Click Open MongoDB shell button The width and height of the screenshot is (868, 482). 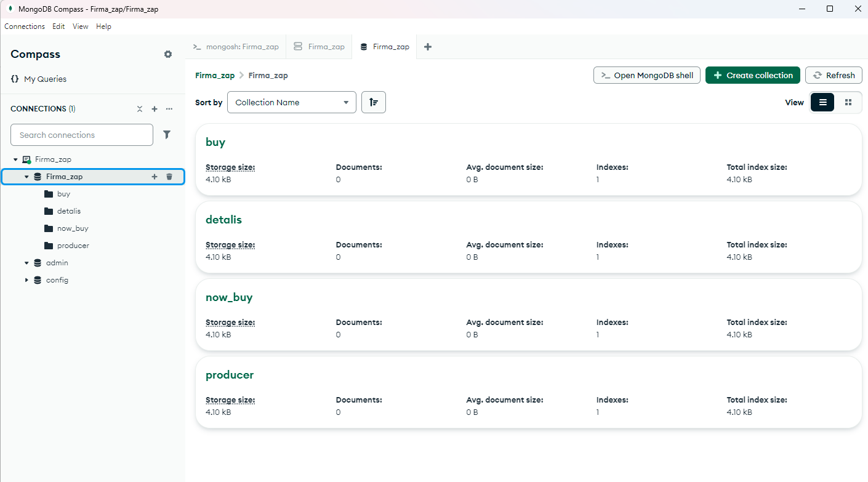(x=647, y=75)
